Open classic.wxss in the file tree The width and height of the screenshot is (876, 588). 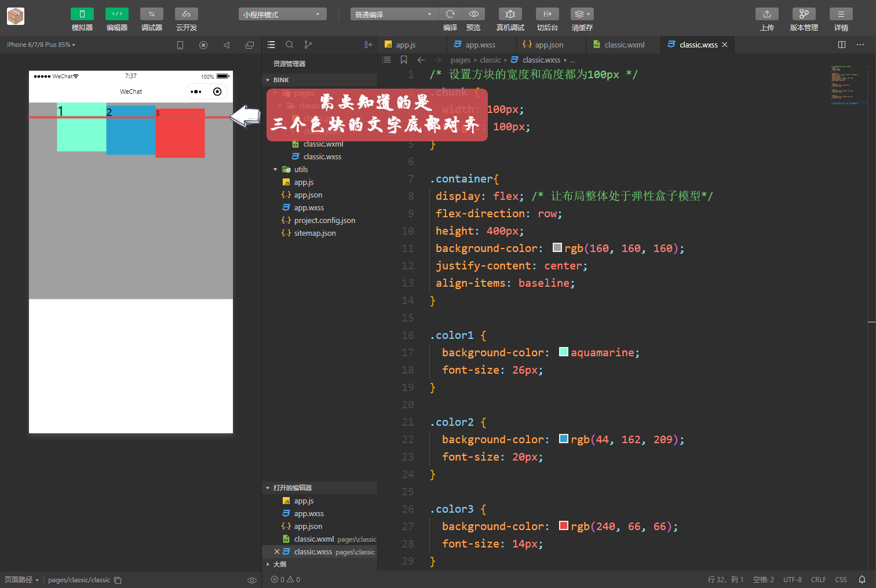[322, 157]
